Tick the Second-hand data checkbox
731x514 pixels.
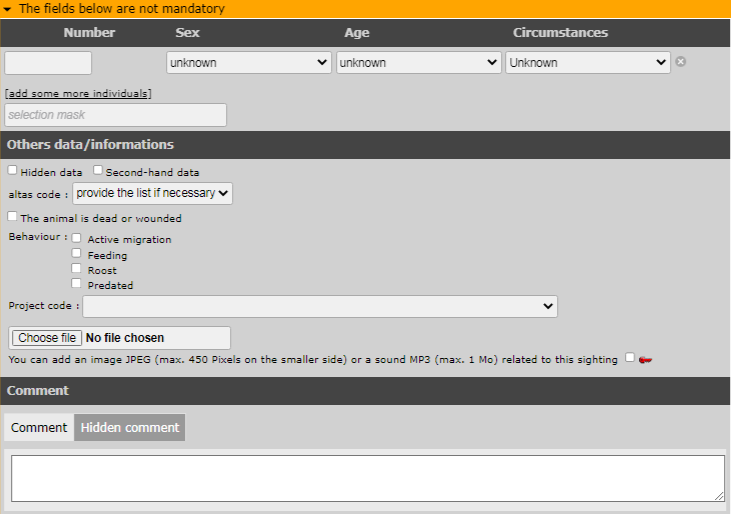(x=98, y=171)
